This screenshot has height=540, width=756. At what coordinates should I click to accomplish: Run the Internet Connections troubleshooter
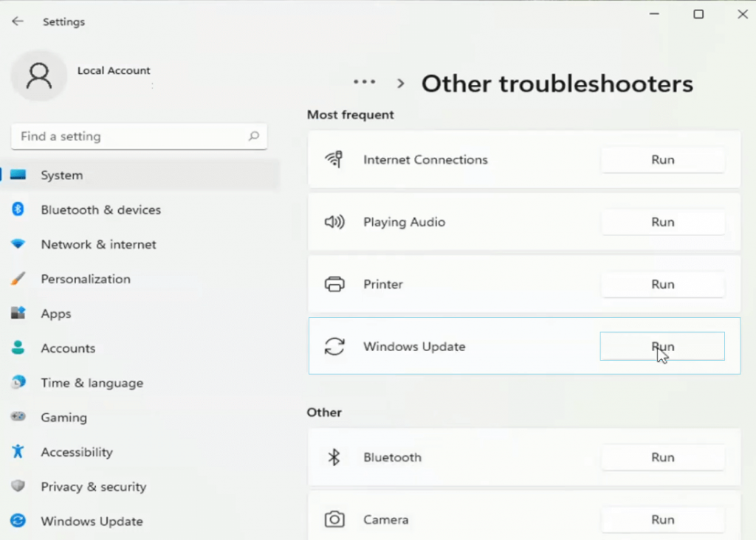(662, 160)
